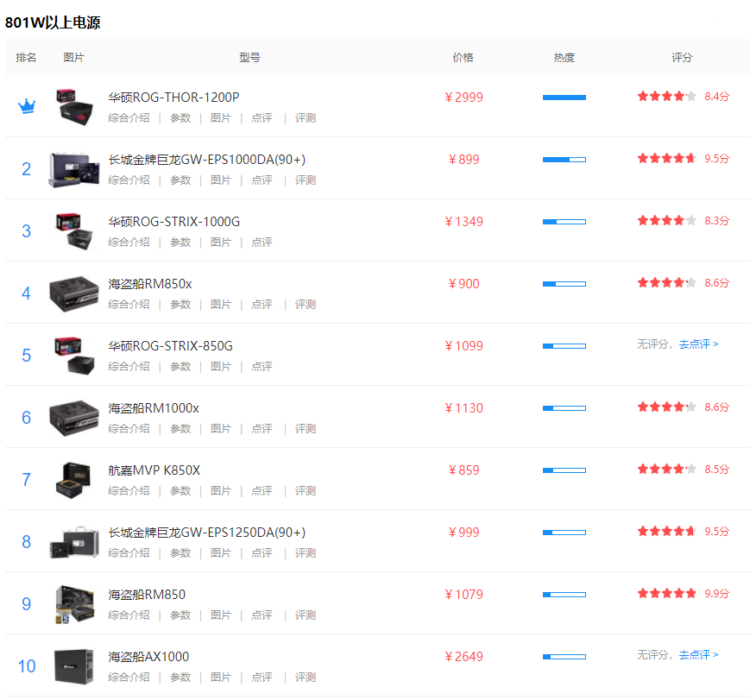The height and width of the screenshot is (700, 750).
Task: Click the 热度 column header
Action: coord(564,58)
